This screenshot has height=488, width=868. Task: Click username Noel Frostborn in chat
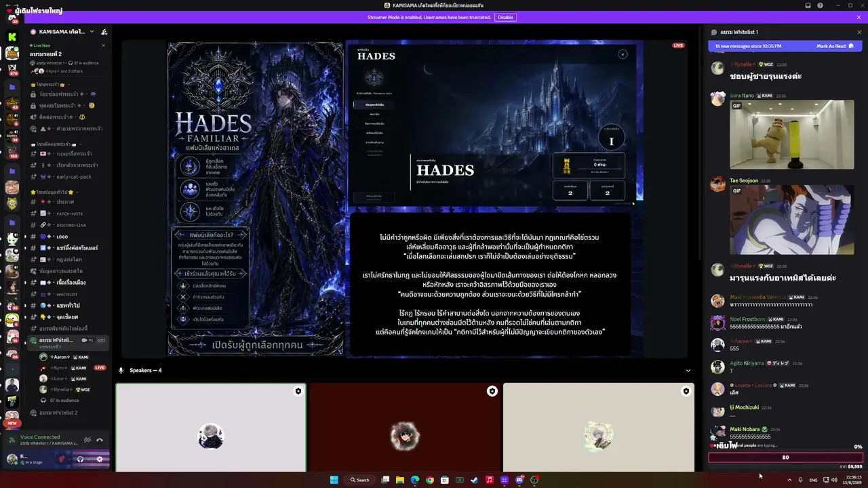[747, 319]
